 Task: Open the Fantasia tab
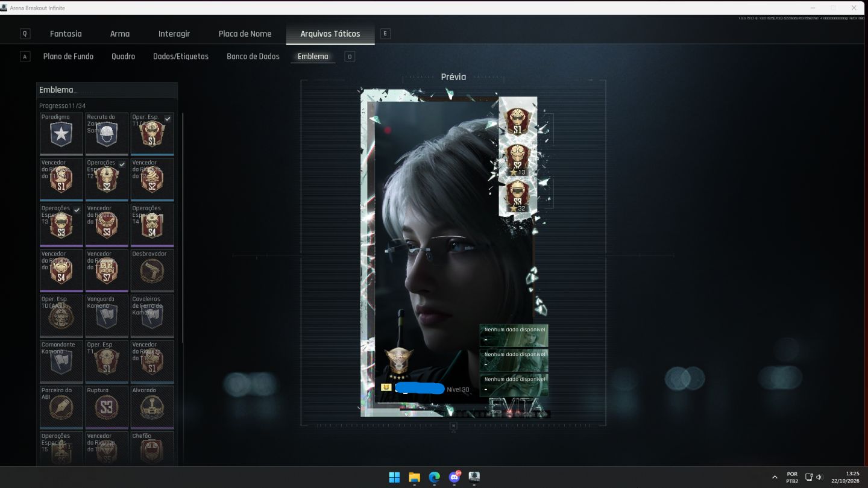[x=66, y=34]
